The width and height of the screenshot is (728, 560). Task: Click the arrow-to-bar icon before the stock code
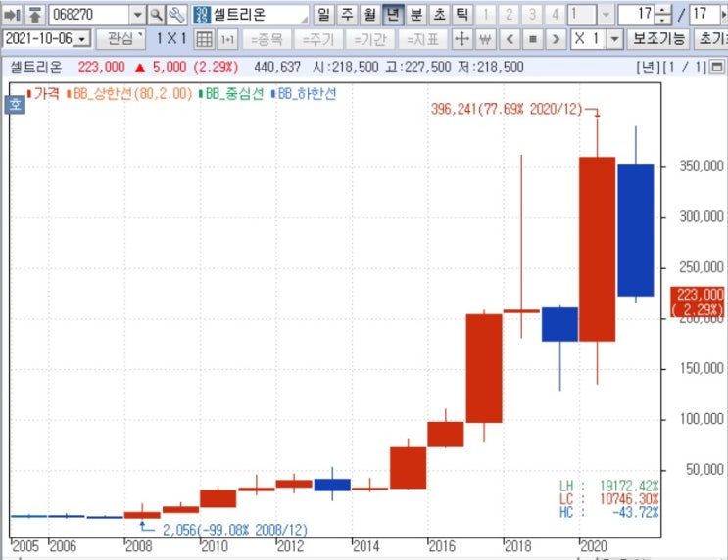(x=12, y=15)
